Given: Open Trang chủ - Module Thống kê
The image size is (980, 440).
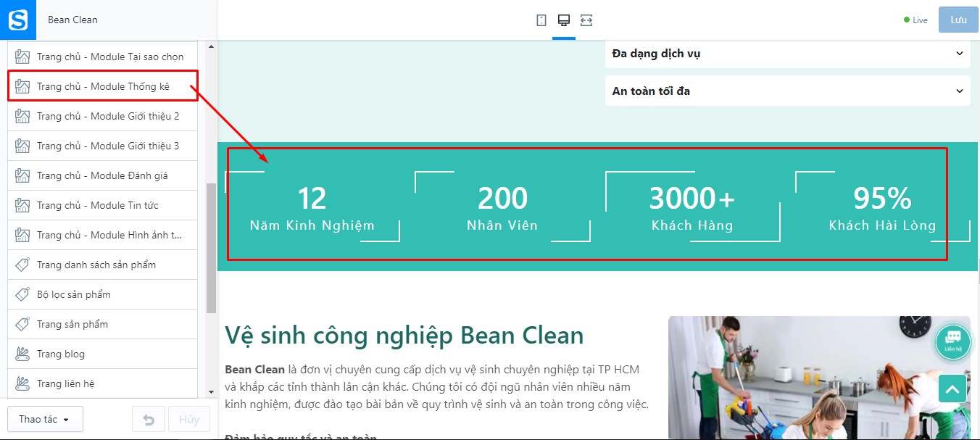Looking at the screenshot, I should tap(102, 86).
